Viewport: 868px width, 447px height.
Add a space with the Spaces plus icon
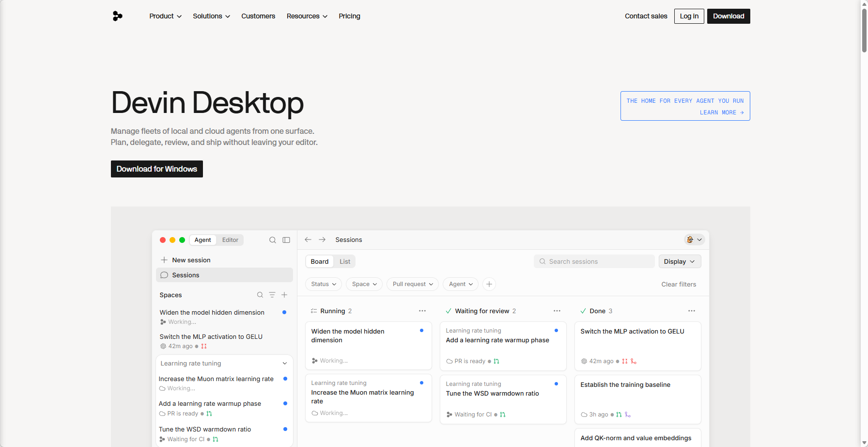(x=284, y=295)
